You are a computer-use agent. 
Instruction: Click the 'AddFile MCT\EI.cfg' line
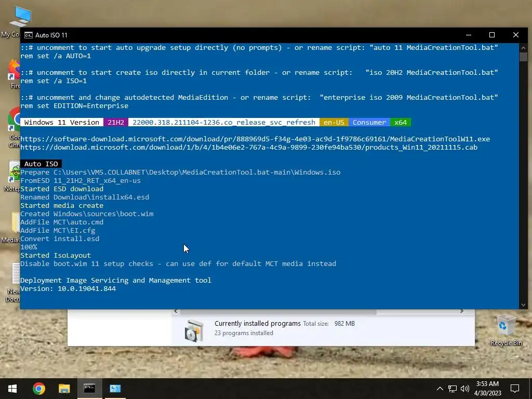[58, 230]
